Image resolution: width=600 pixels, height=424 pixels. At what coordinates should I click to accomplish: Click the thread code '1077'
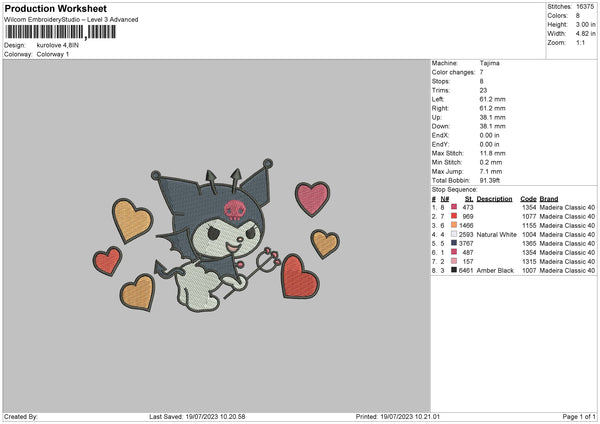[x=529, y=217]
